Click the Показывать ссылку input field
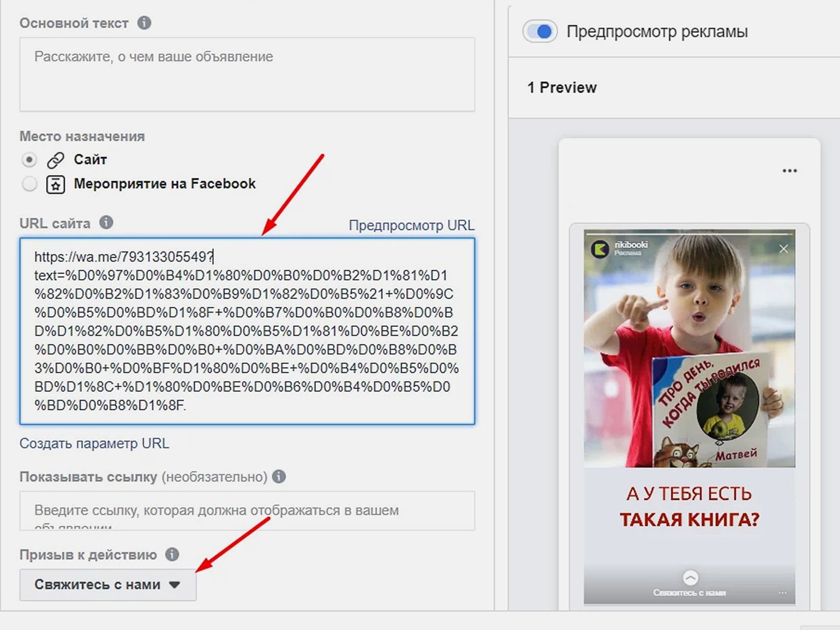Image resolution: width=840 pixels, height=630 pixels. point(247,511)
